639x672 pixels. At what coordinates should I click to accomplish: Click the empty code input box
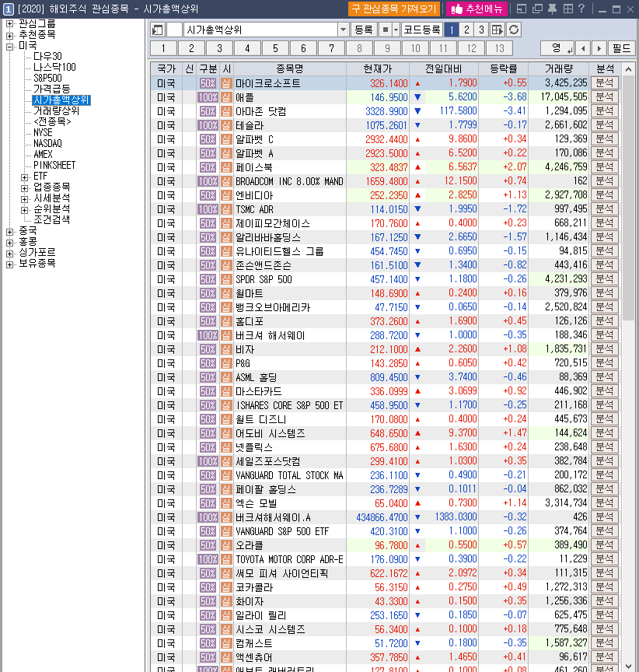pyautogui.click(x=174, y=30)
